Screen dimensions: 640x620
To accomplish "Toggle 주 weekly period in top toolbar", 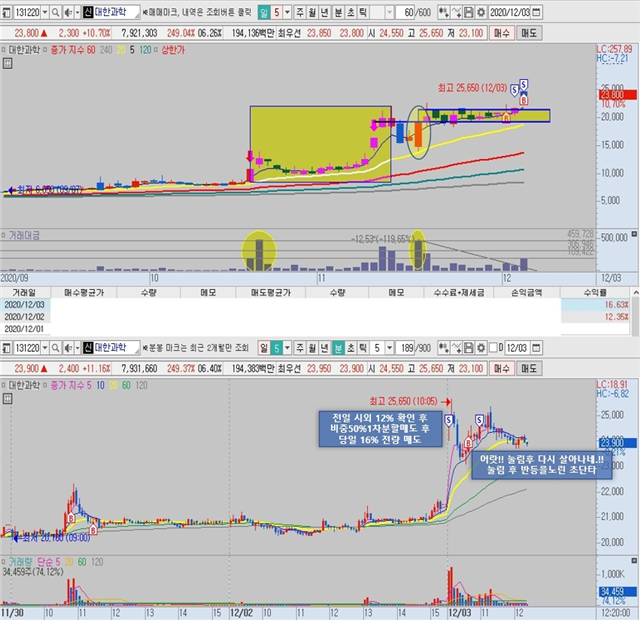I will 300,13.
